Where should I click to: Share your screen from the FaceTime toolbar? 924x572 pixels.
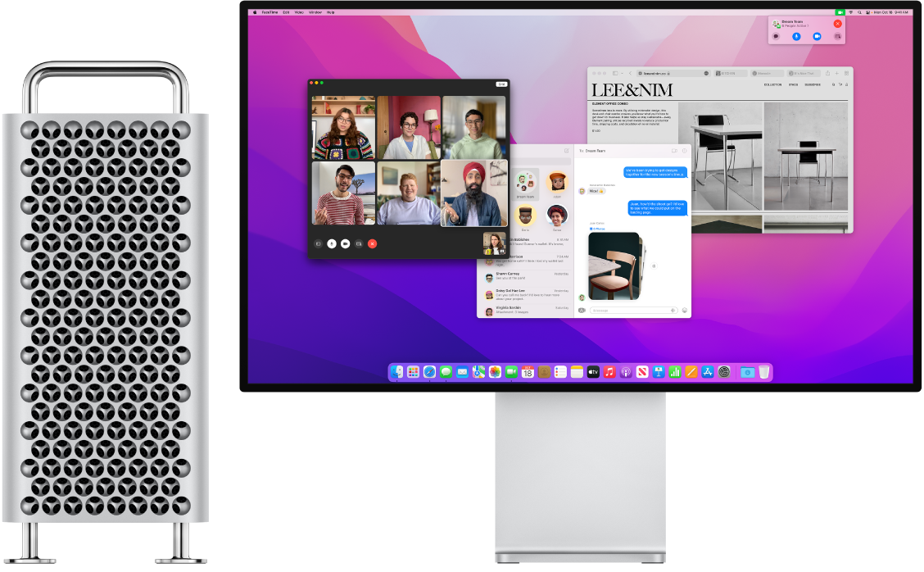360,243
